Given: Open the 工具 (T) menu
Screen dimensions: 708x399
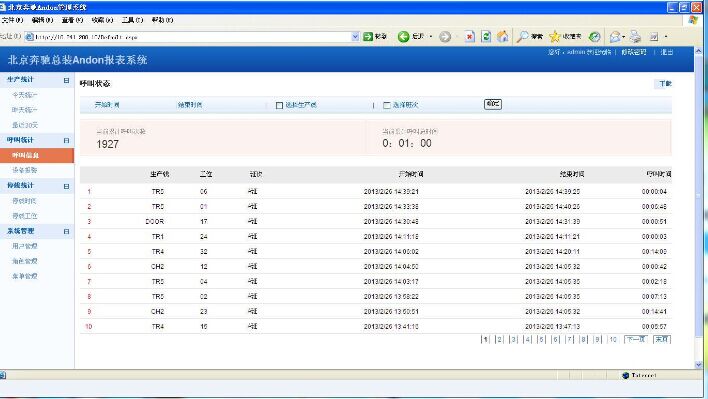Looking at the screenshot, I should pyautogui.click(x=132, y=20).
